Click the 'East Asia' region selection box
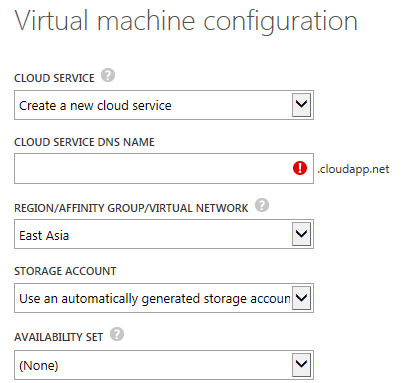 164,234
